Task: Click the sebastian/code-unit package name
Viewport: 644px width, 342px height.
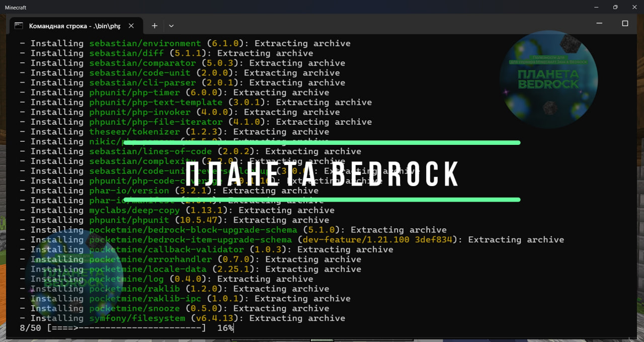Action: coord(140,73)
